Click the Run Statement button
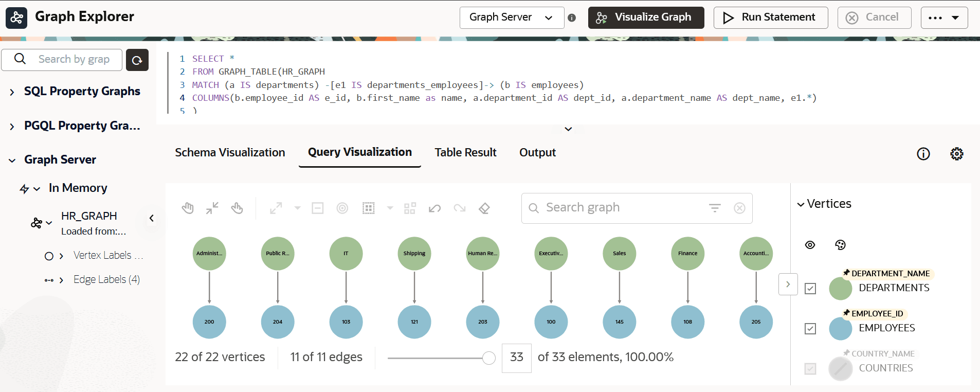Screen dimensions: 980x392 [x=771, y=17]
